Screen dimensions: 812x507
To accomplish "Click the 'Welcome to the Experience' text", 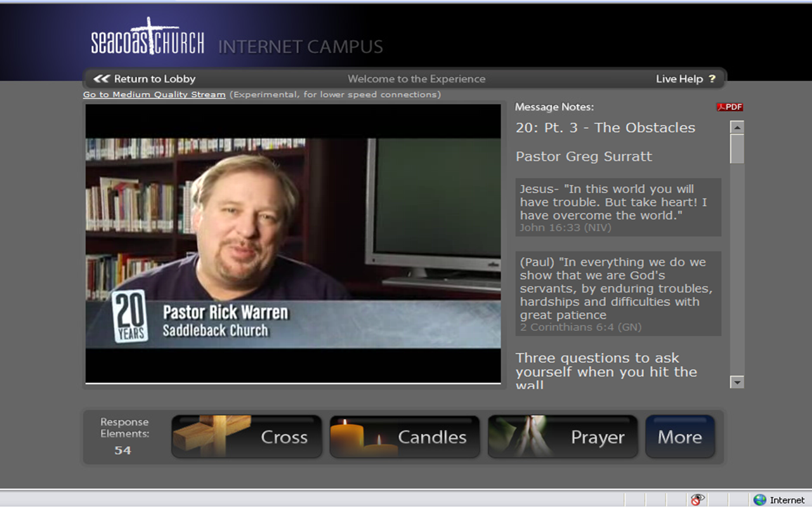I will click(417, 79).
